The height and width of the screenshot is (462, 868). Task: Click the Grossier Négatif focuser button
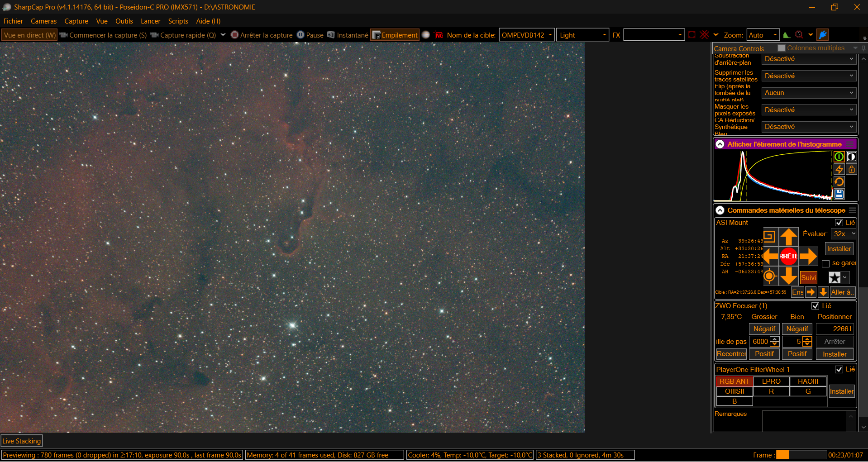764,329
